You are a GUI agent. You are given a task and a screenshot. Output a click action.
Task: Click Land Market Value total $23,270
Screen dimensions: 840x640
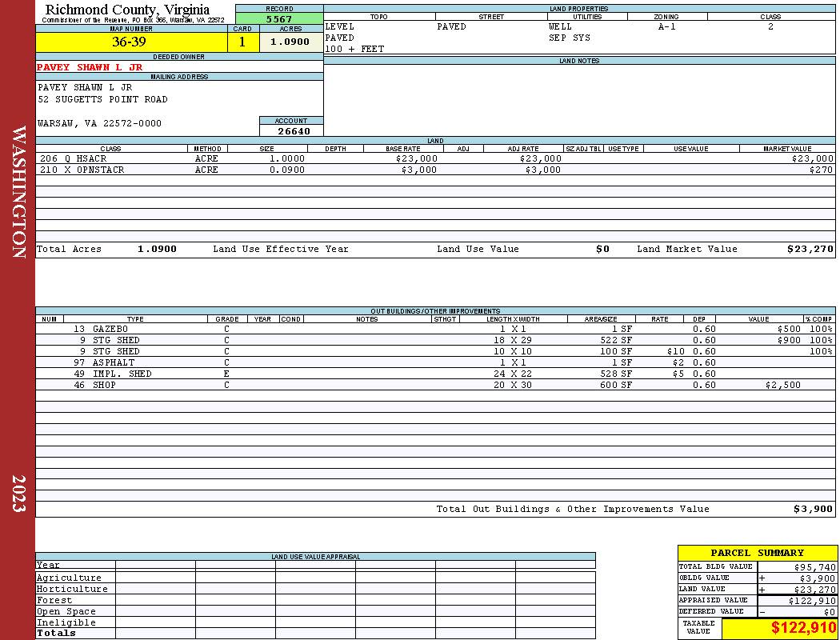click(810, 249)
